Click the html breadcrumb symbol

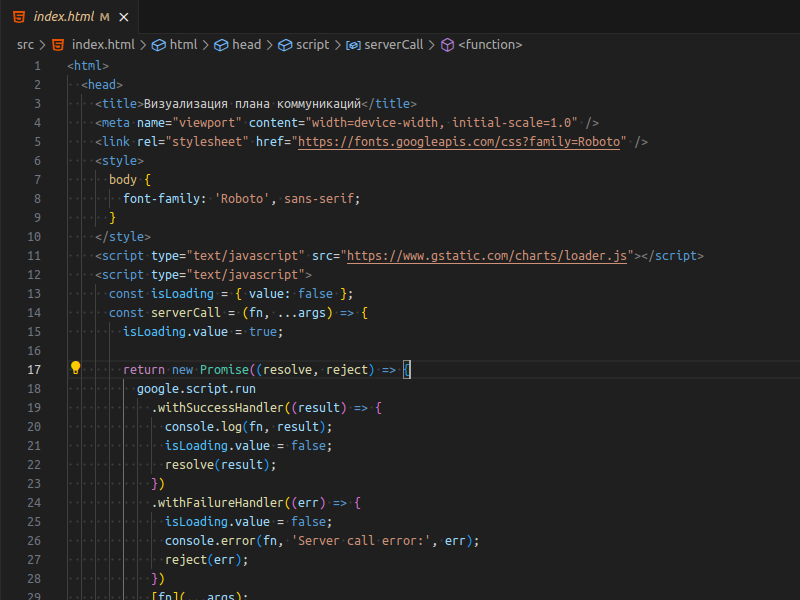coord(183,45)
